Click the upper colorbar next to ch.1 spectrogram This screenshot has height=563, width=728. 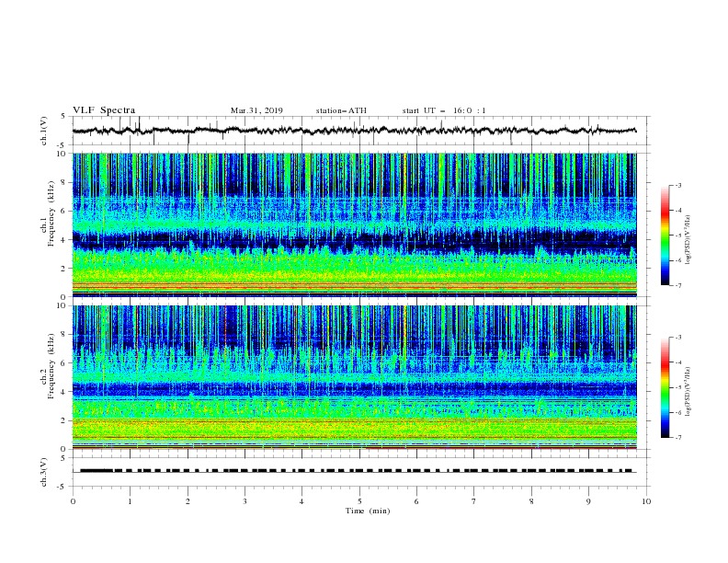point(665,235)
